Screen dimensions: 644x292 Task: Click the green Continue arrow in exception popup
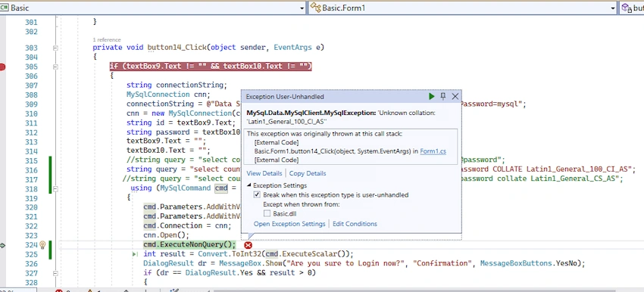point(431,96)
